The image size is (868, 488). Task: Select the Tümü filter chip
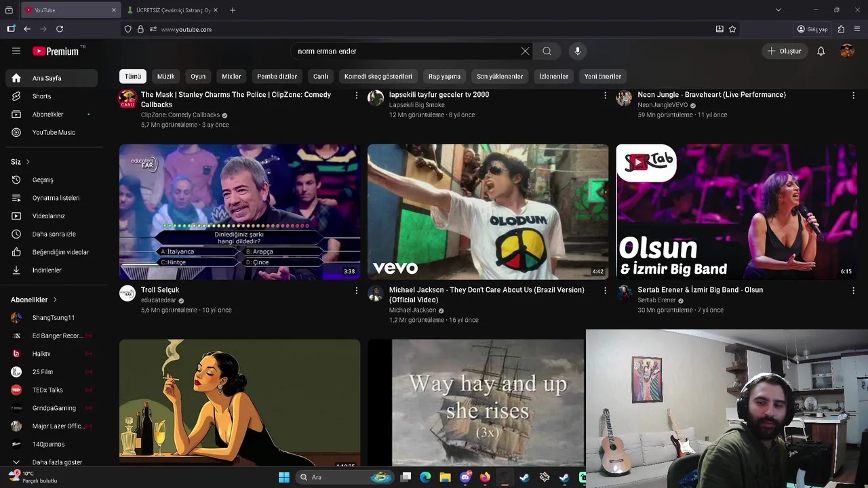(x=133, y=77)
